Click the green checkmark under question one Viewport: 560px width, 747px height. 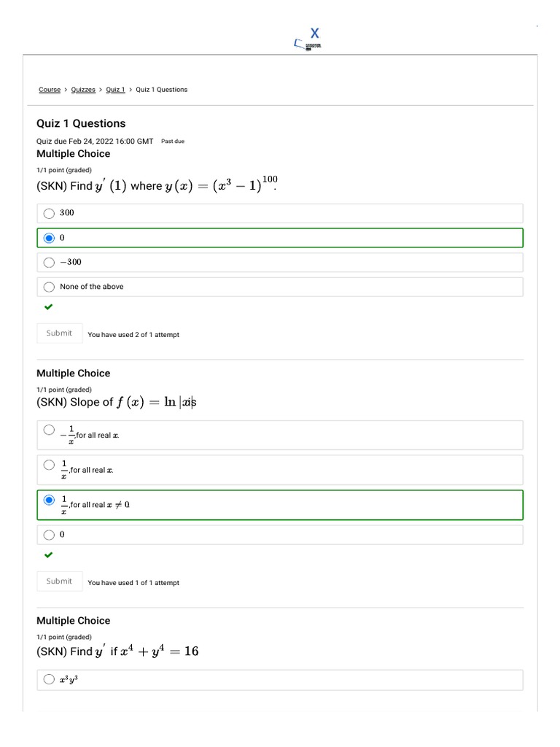[x=49, y=307]
